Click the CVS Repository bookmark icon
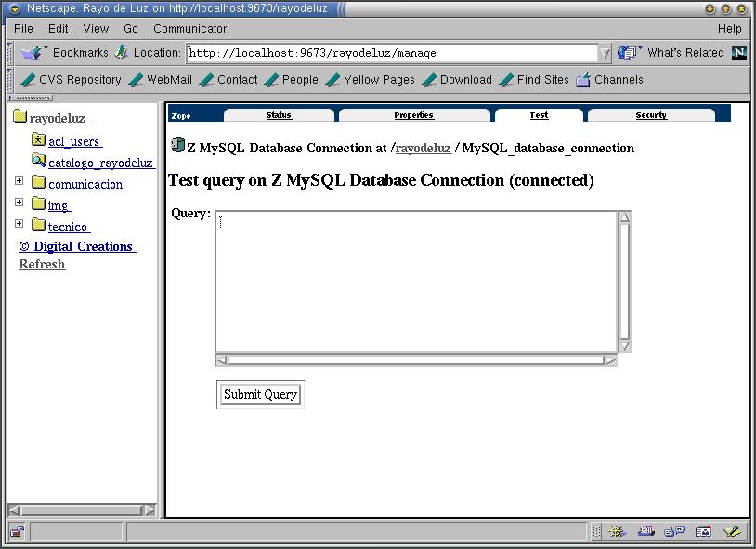 (29, 80)
